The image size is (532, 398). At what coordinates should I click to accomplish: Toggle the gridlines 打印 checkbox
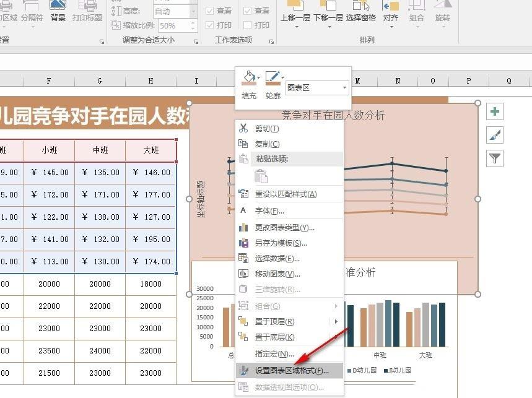(210, 25)
